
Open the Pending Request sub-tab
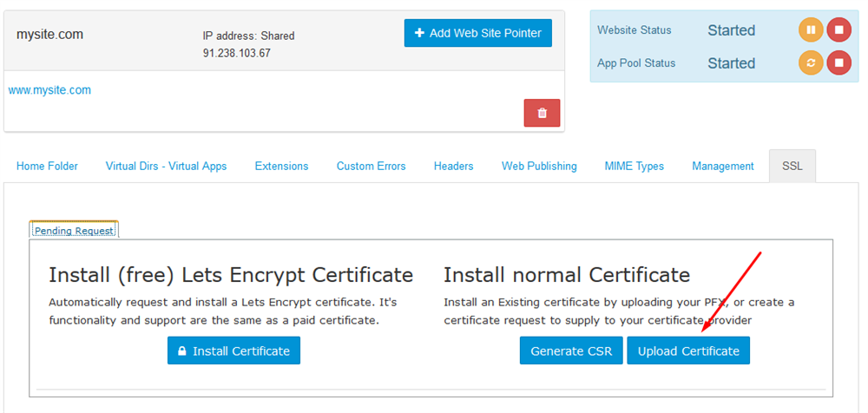click(x=74, y=230)
